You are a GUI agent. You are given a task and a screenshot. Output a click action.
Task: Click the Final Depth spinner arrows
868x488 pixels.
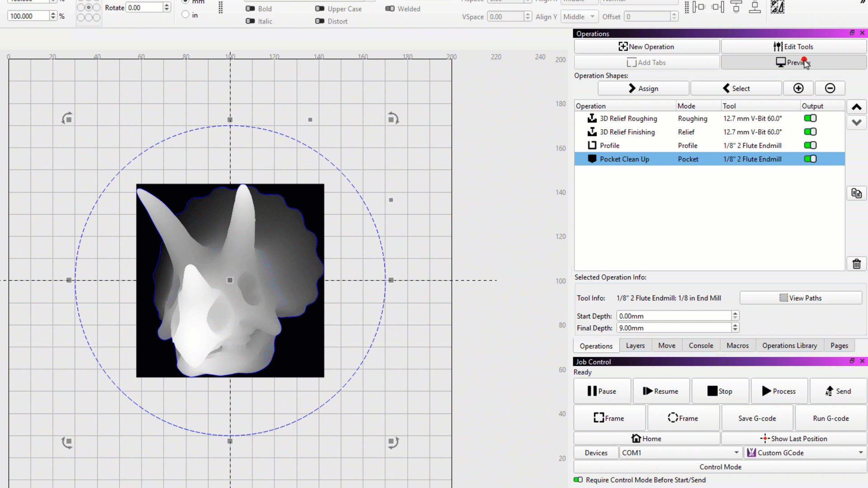tap(735, 328)
